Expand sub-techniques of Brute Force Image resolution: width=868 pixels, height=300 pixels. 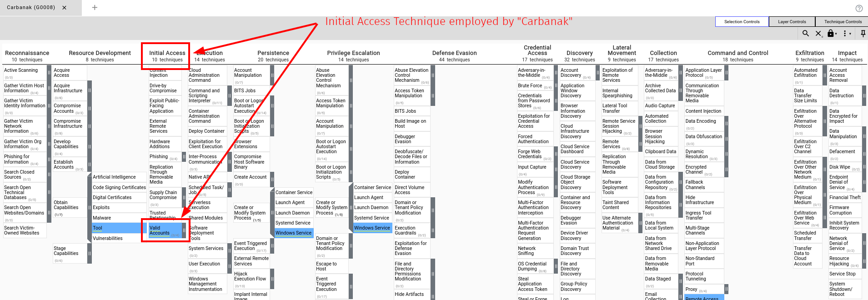(556, 85)
